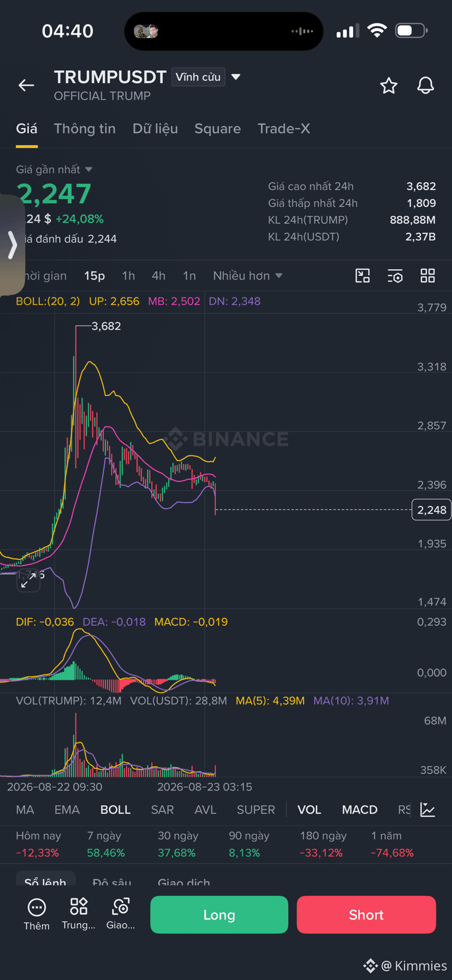
Task: Open the Binance Kimmies watermark profile logo
Action: point(370,966)
